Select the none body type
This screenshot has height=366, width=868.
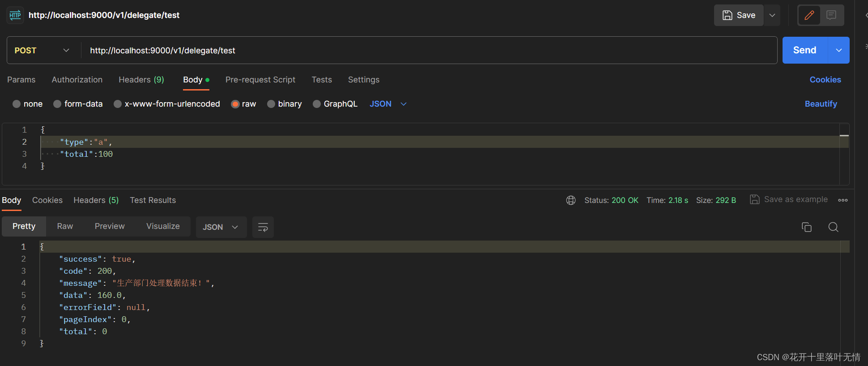point(28,104)
